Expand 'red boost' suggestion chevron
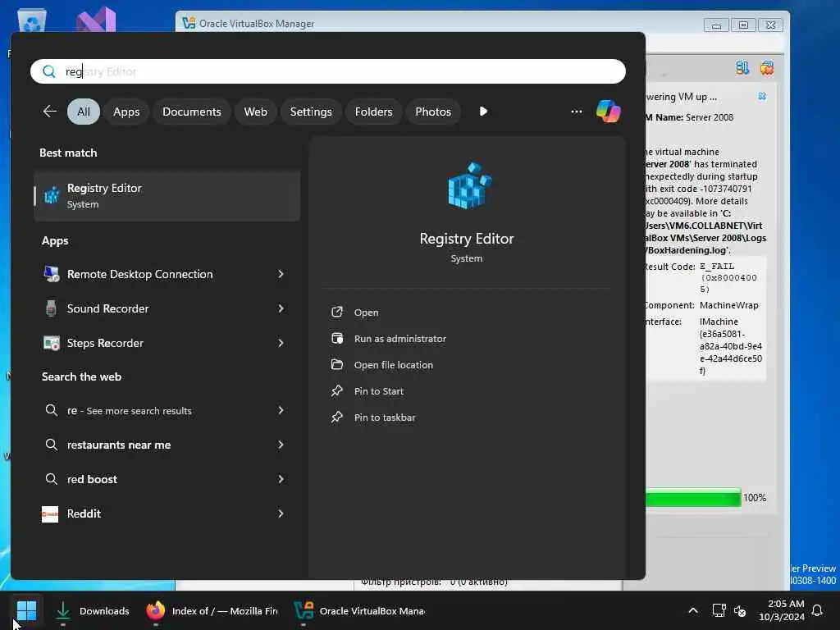 tap(281, 479)
